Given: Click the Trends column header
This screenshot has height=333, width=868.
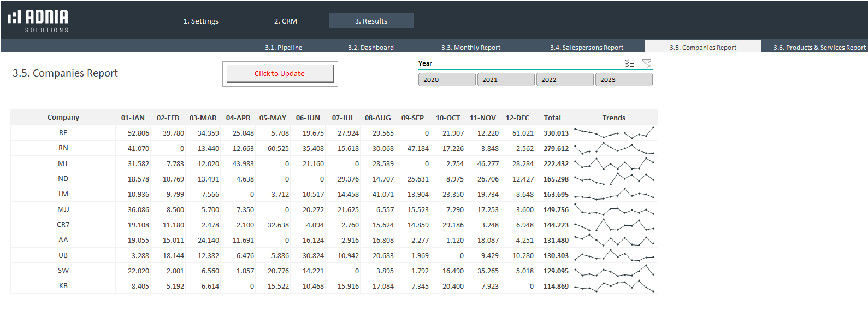Looking at the screenshot, I should pyautogui.click(x=613, y=118).
